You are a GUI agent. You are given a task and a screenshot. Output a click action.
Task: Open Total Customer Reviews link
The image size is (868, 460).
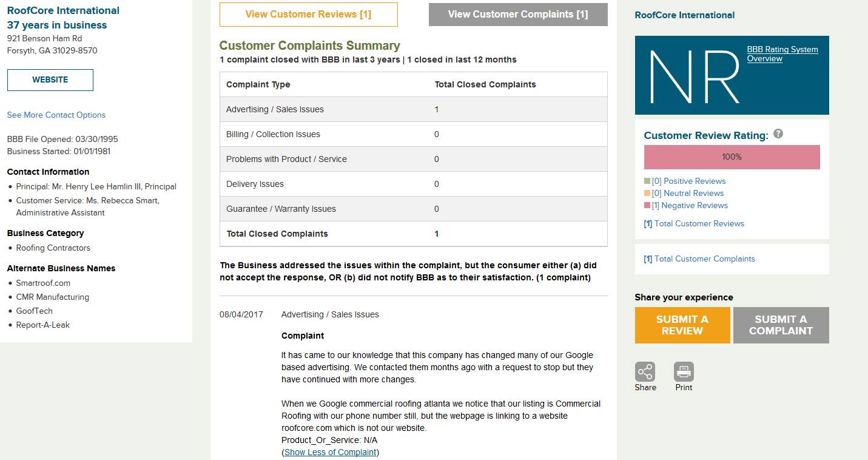[x=694, y=223]
